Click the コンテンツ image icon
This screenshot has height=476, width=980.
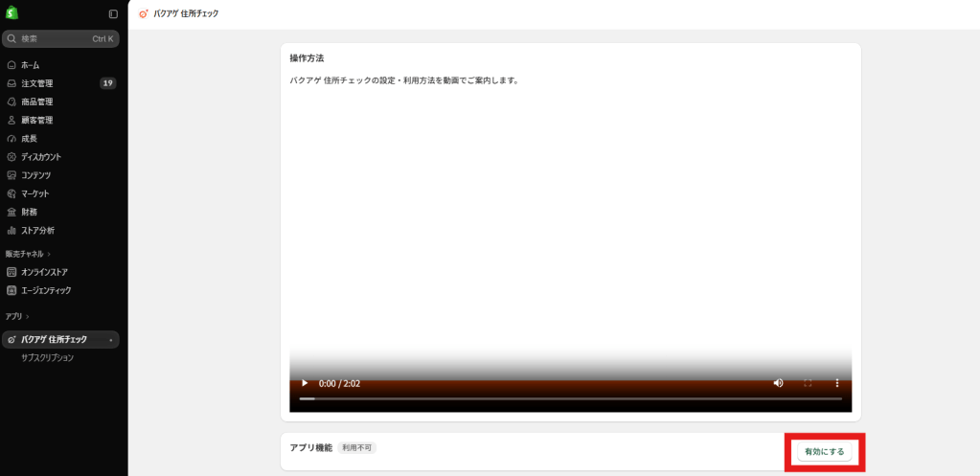(11, 175)
